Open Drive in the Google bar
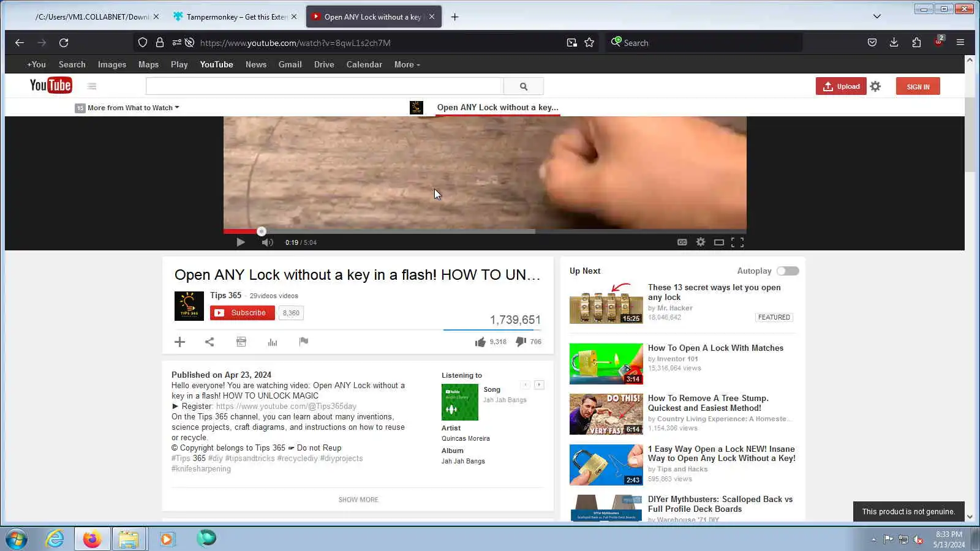 coord(324,64)
